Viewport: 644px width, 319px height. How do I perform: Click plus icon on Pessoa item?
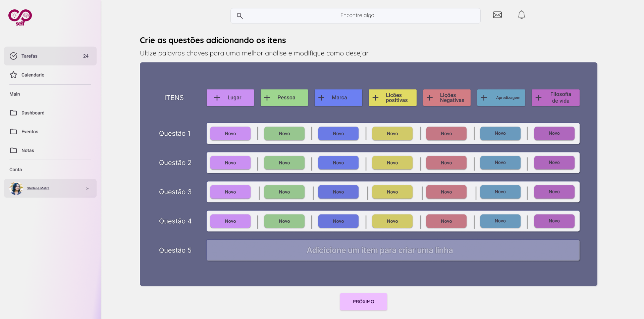tap(267, 98)
